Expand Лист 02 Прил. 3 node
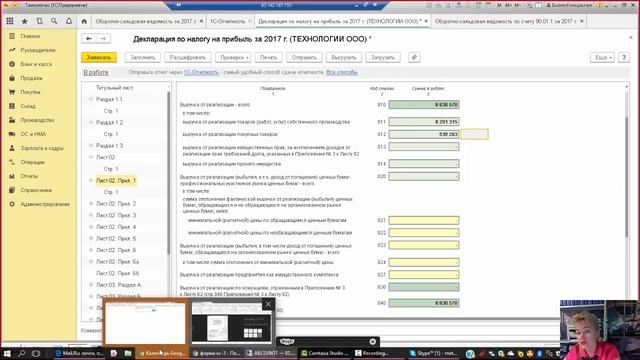The image size is (640, 360). pos(91,215)
